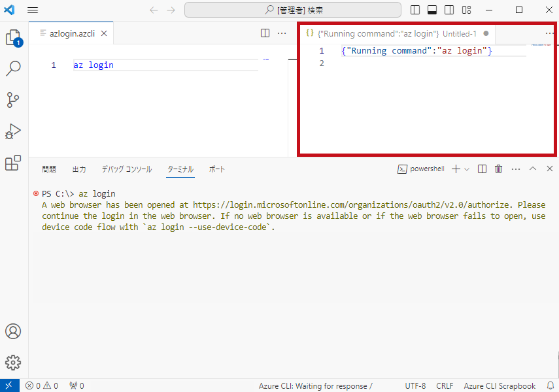Open the Accounts menu icon
Screen dimensions: 559x392
click(13, 331)
